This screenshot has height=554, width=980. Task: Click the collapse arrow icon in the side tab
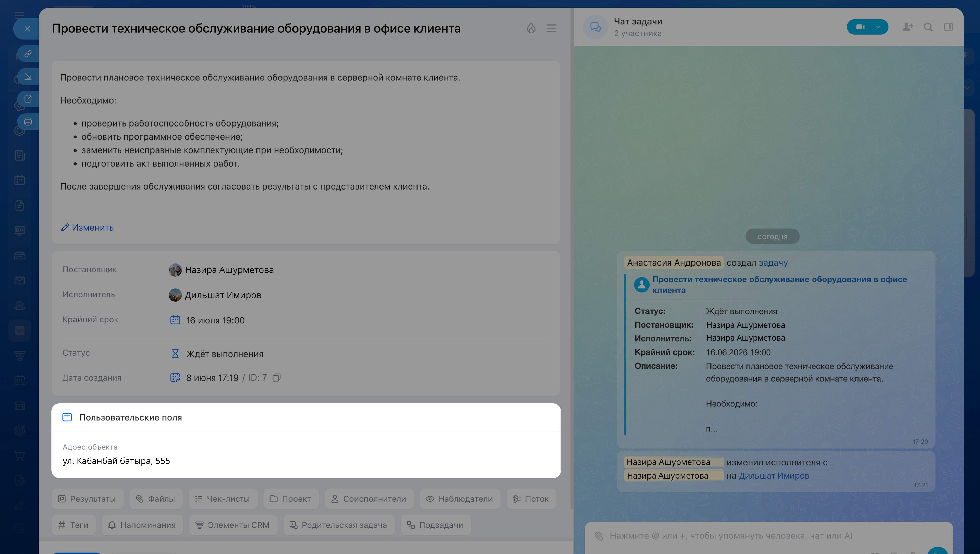(x=28, y=77)
